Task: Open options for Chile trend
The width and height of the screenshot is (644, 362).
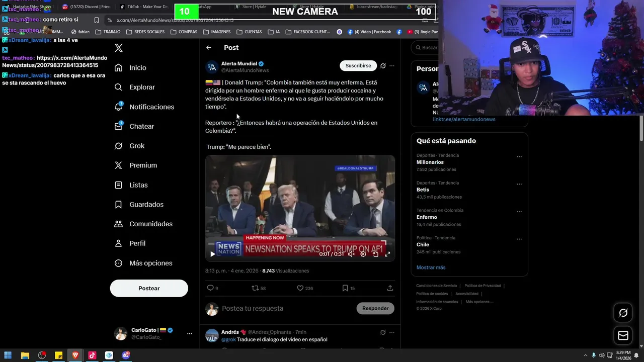Action: tap(519, 239)
